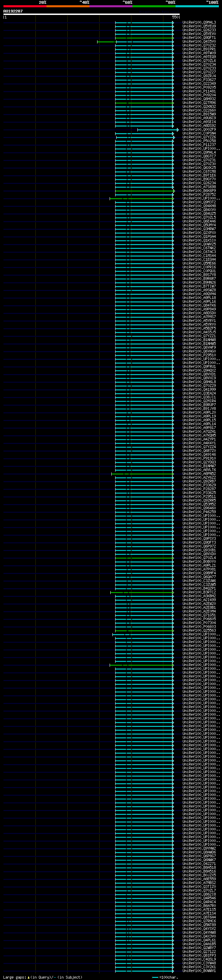The width and height of the screenshot is (222, 980).
Task: Select the UniRef100_P29510 label
Action: click(x=199, y=355)
